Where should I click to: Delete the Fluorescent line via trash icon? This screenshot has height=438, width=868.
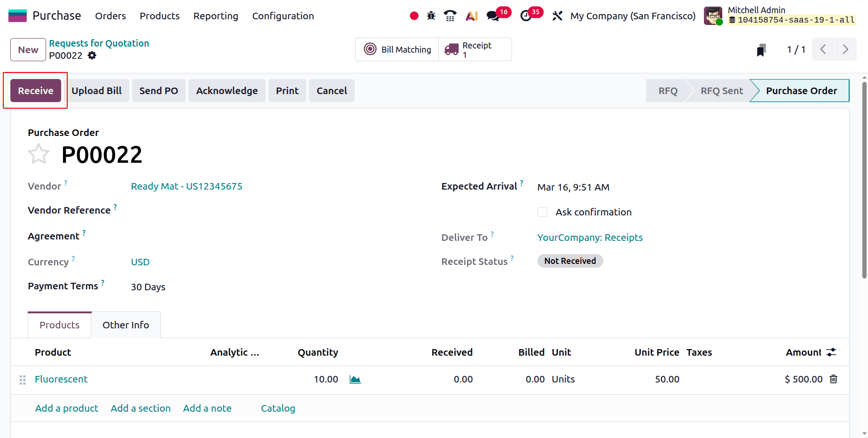tap(833, 379)
